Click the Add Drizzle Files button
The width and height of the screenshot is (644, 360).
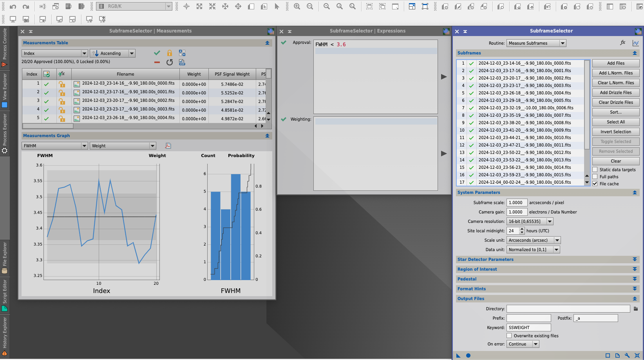pyautogui.click(x=616, y=92)
